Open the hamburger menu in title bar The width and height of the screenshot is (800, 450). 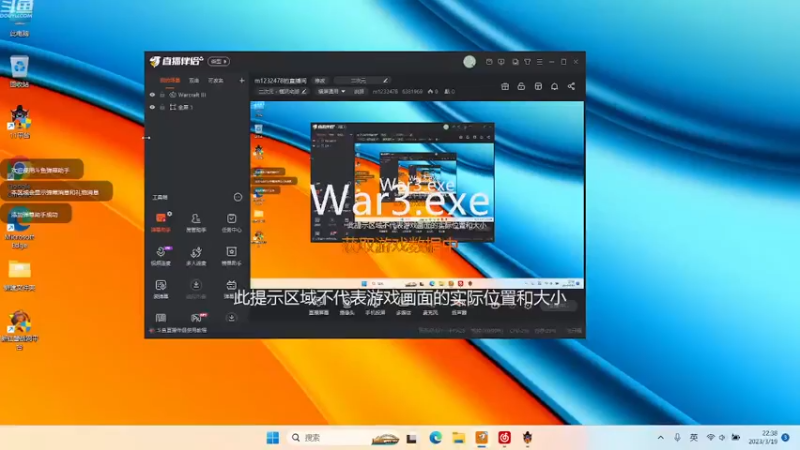pos(539,62)
